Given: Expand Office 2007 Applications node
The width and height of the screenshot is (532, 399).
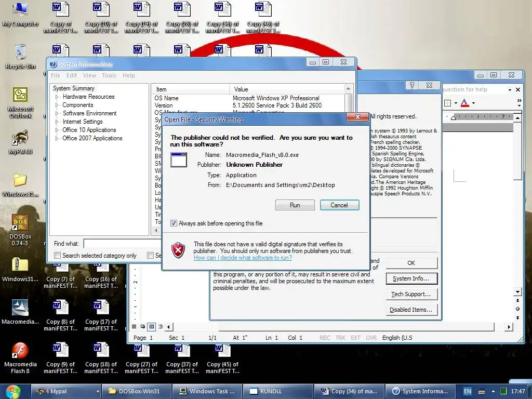Looking at the screenshot, I should (57, 138).
